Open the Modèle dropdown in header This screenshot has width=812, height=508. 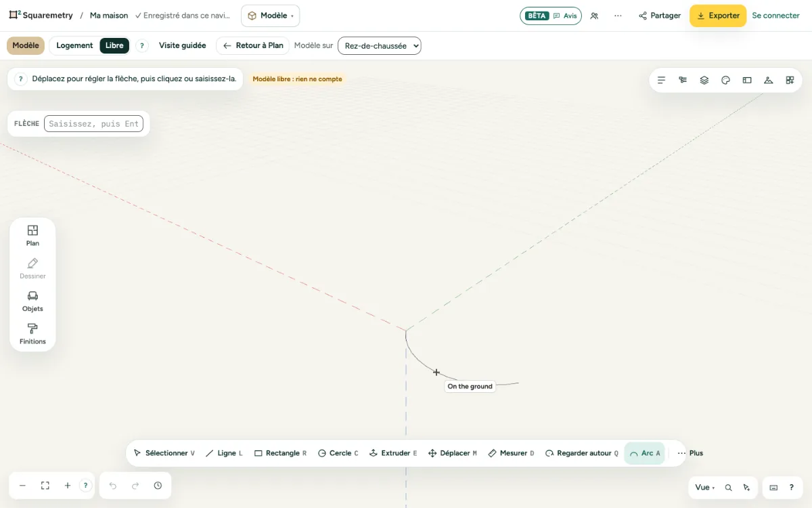click(x=270, y=16)
